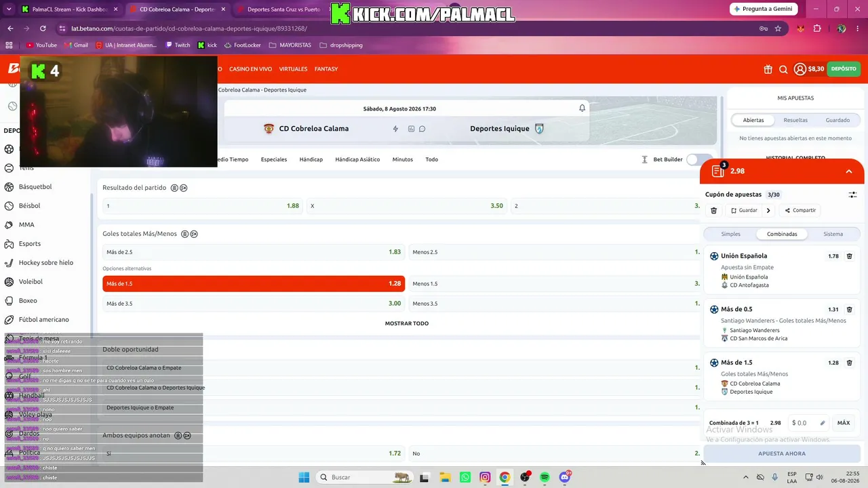868x488 pixels.
Task: Go back with the browser back arrow
Action: [10, 28]
